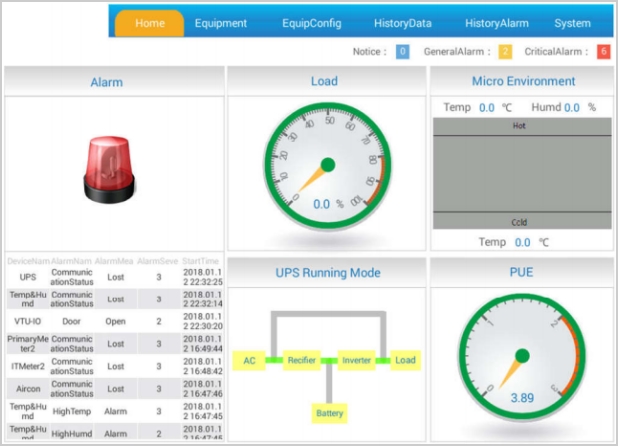Click the red CriticalAlarm count badge
Image resolution: width=620 pixels, height=446 pixels.
click(603, 52)
